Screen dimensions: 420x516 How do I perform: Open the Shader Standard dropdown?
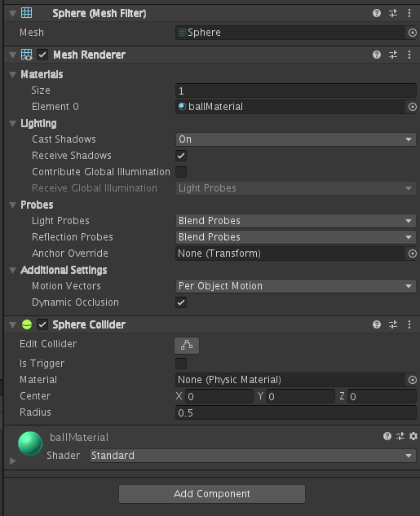point(253,456)
